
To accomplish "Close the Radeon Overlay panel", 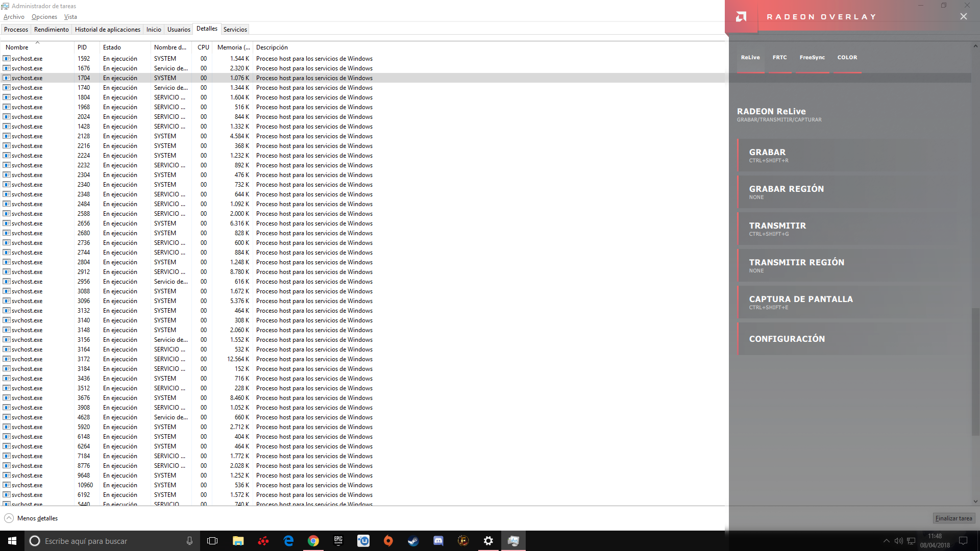I will 963,16.
